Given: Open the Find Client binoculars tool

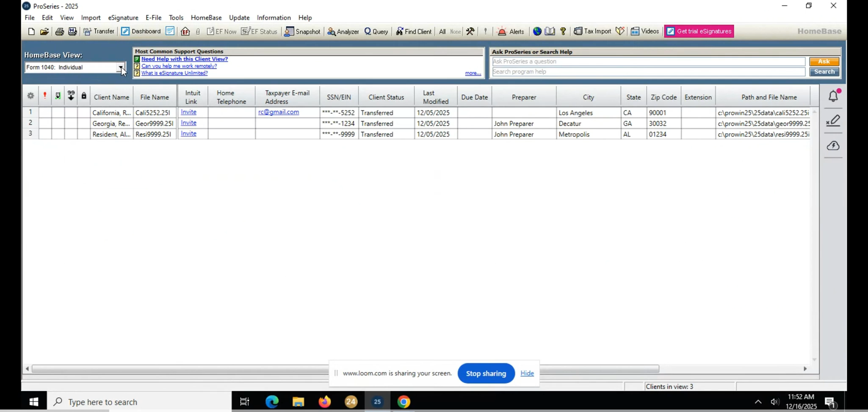Looking at the screenshot, I should pyautogui.click(x=414, y=31).
